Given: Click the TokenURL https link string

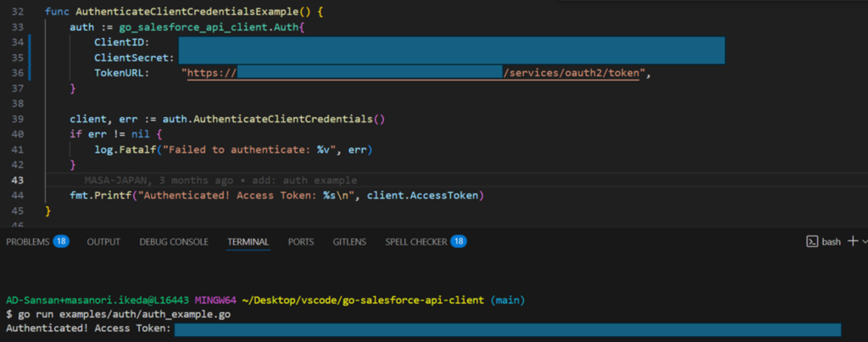Looking at the screenshot, I should (x=413, y=73).
